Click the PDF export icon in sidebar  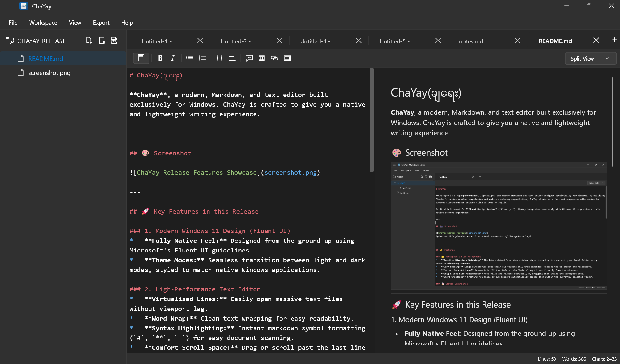click(114, 41)
